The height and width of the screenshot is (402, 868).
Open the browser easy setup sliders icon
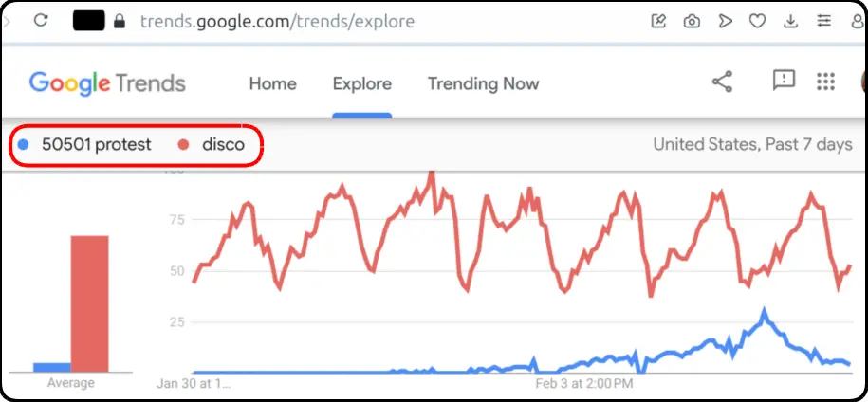click(823, 22)
